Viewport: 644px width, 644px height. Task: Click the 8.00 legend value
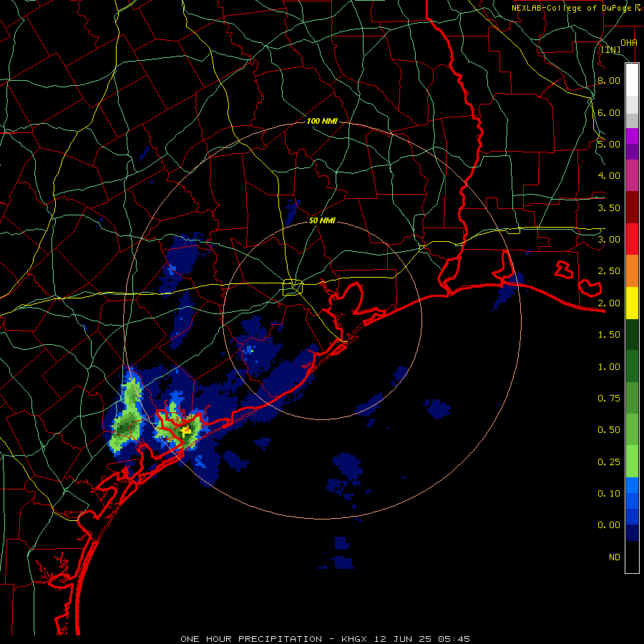pyautogui.click(x=609, y=80)
